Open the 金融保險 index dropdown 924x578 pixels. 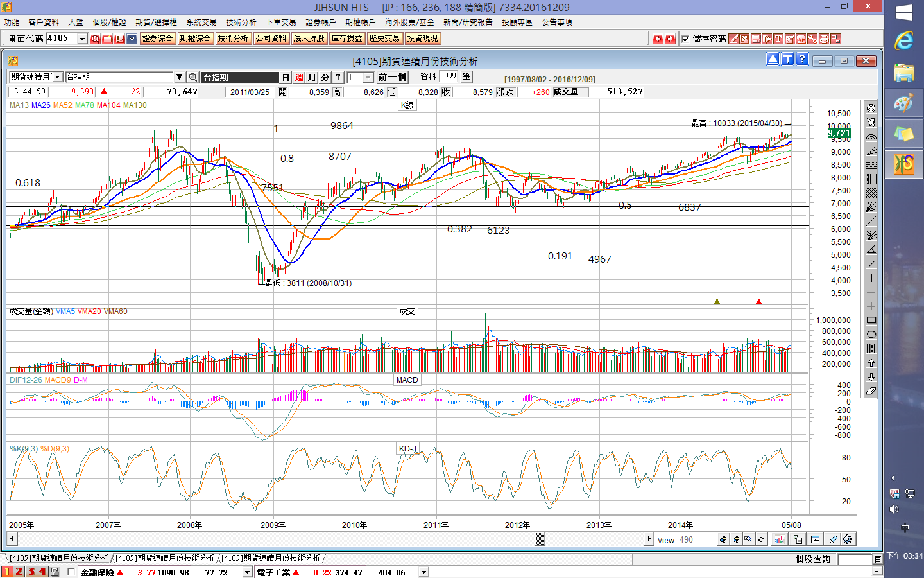point(247,572)
